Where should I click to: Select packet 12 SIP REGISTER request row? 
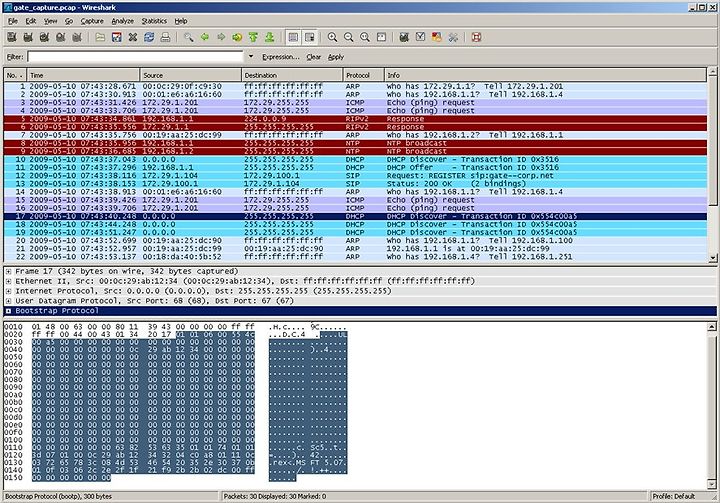pyautogui.click(x=355, y=175)
